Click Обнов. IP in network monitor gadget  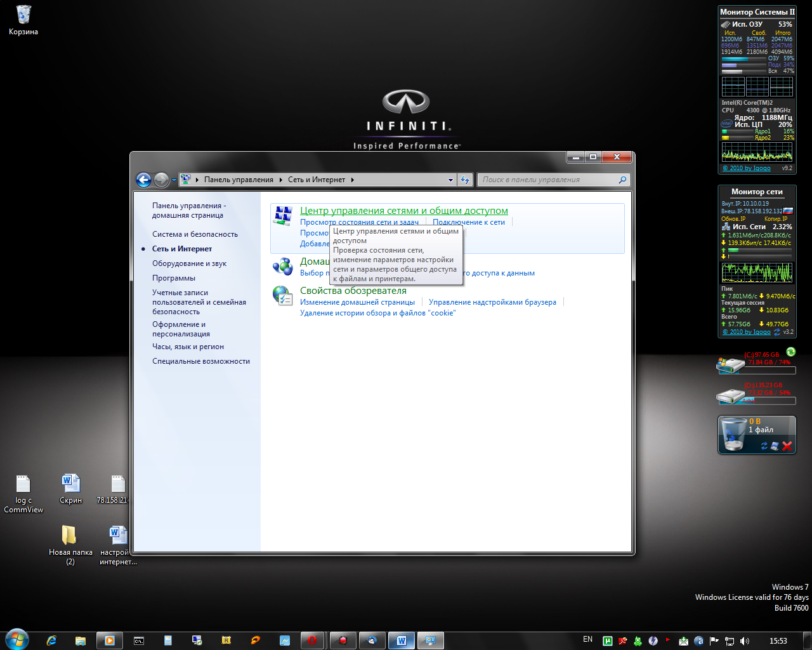point(733,219)
